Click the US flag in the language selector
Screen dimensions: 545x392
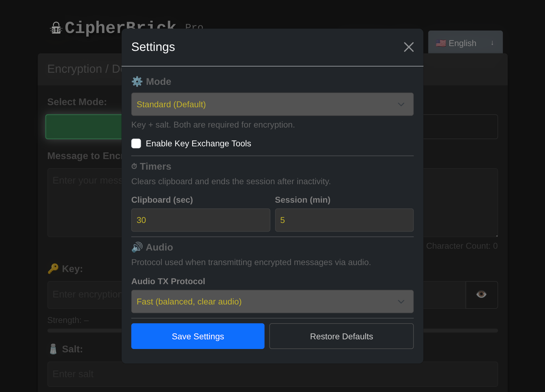point(441,43)
